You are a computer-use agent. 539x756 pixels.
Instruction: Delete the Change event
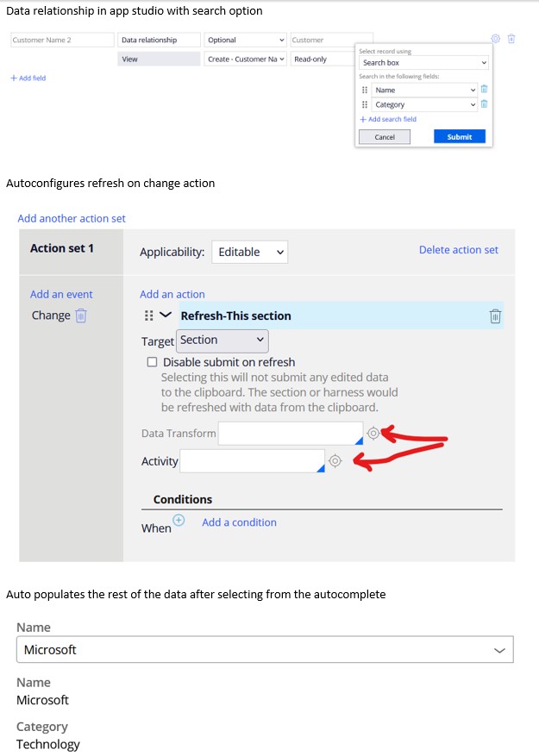tap(81, 316)
